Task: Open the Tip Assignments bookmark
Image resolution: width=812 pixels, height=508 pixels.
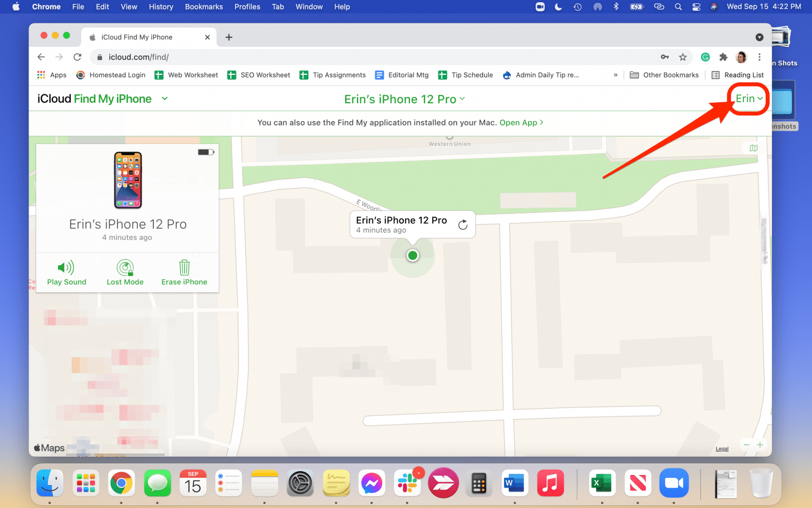Action: click(x=332, y=75)
